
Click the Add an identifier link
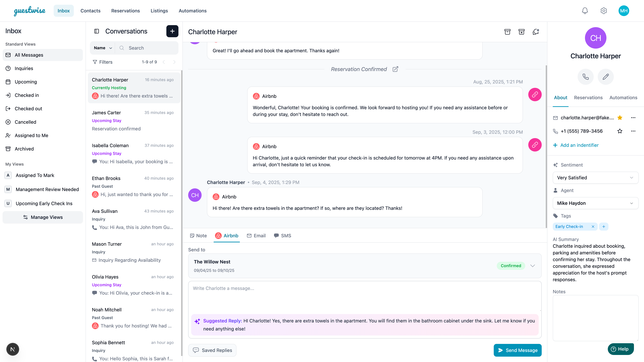(x=579, y=145)
